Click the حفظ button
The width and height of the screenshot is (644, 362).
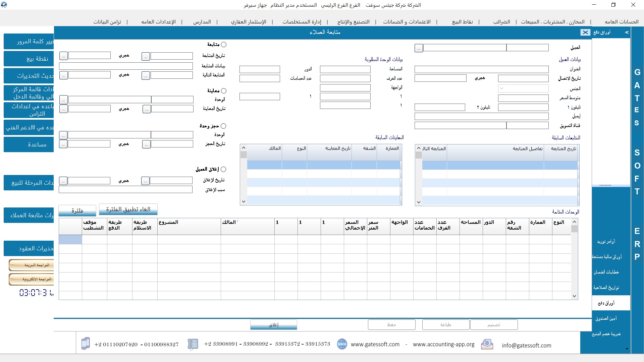point(391,324)
